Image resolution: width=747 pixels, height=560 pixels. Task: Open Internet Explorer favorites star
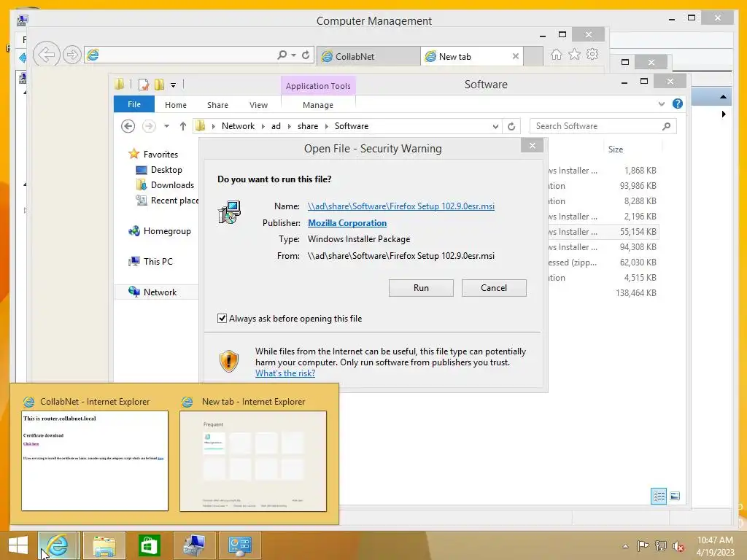[575, 54]
